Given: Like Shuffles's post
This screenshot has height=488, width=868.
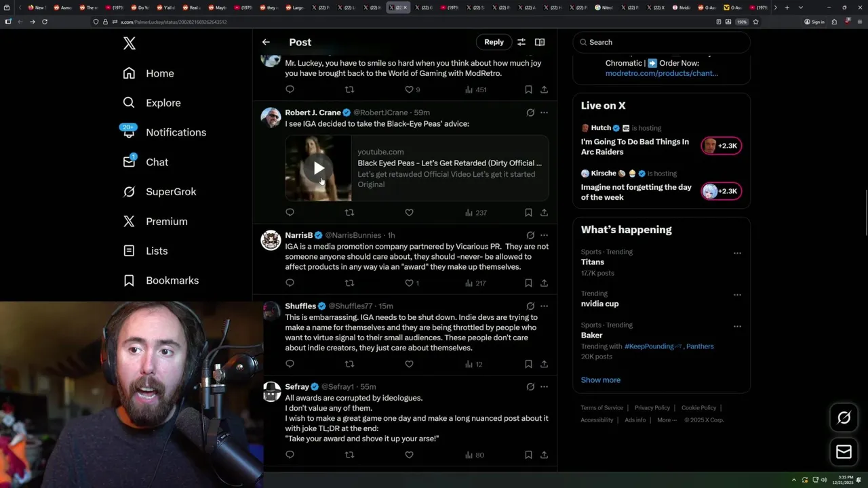Looking at the screenshot, I should pos(409,364).
